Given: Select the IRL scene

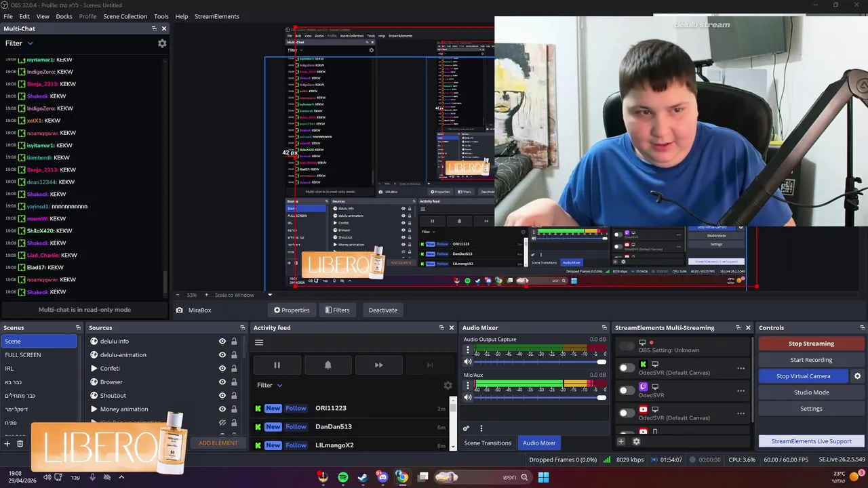Looking at the screenshot, I should click(39, 368).
